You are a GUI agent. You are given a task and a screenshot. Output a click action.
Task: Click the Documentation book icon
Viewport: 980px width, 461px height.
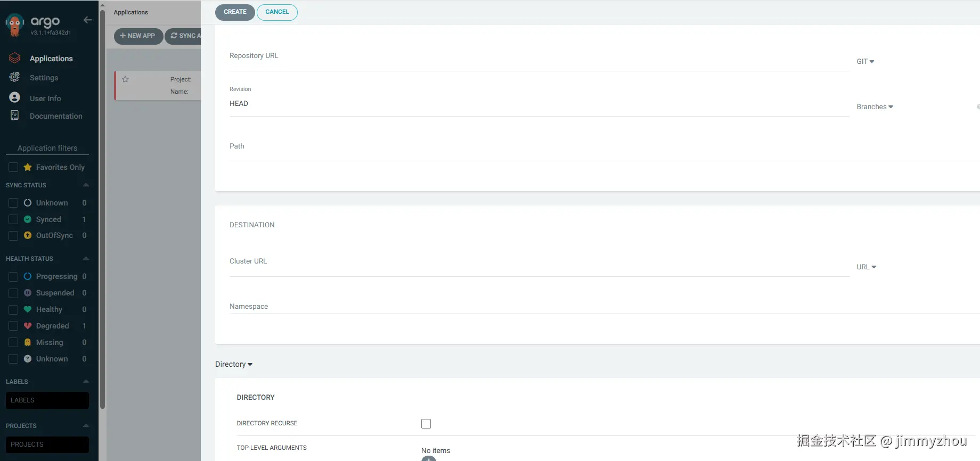(x=15, y=116)
